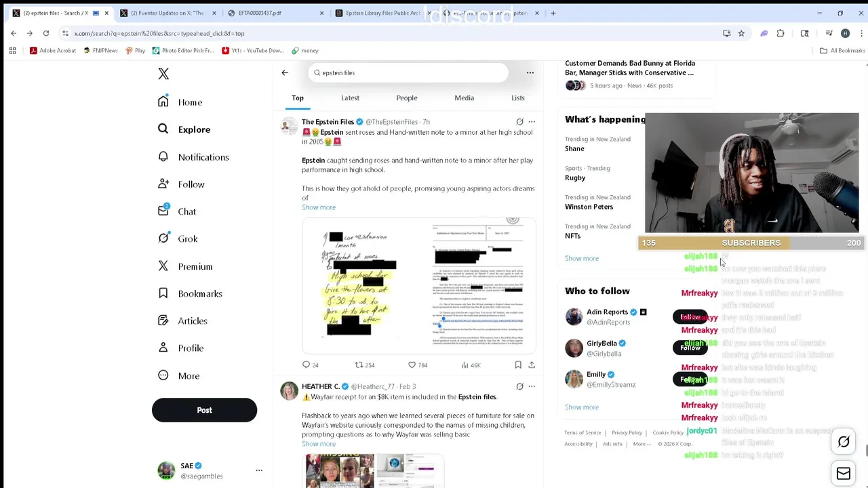Show more trending topics

click(582, 258)
